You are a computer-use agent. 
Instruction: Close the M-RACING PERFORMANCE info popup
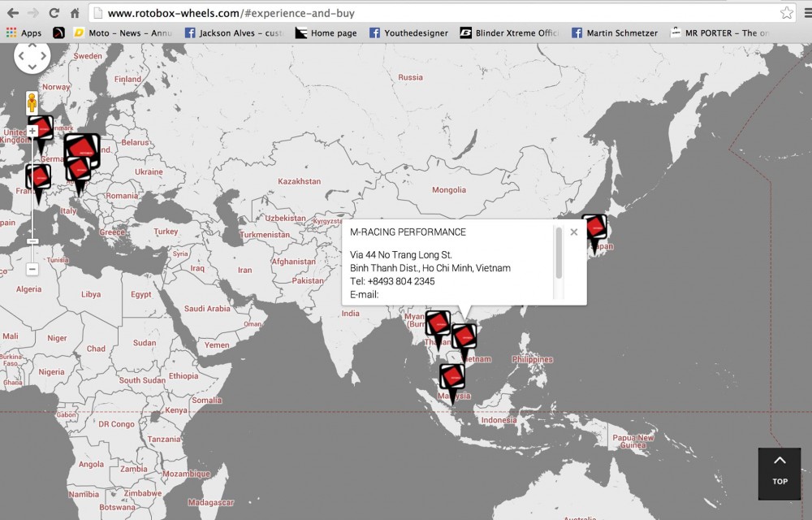574,232
